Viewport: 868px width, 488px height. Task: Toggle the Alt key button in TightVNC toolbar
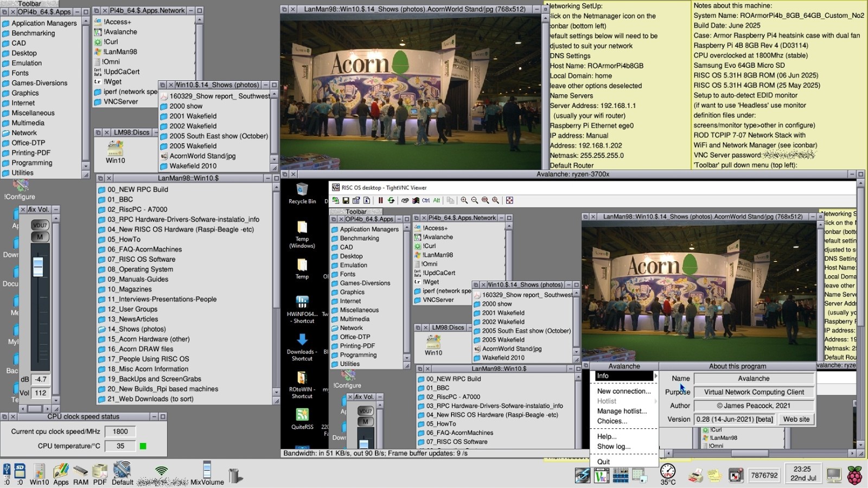click(x=437, y=200)
